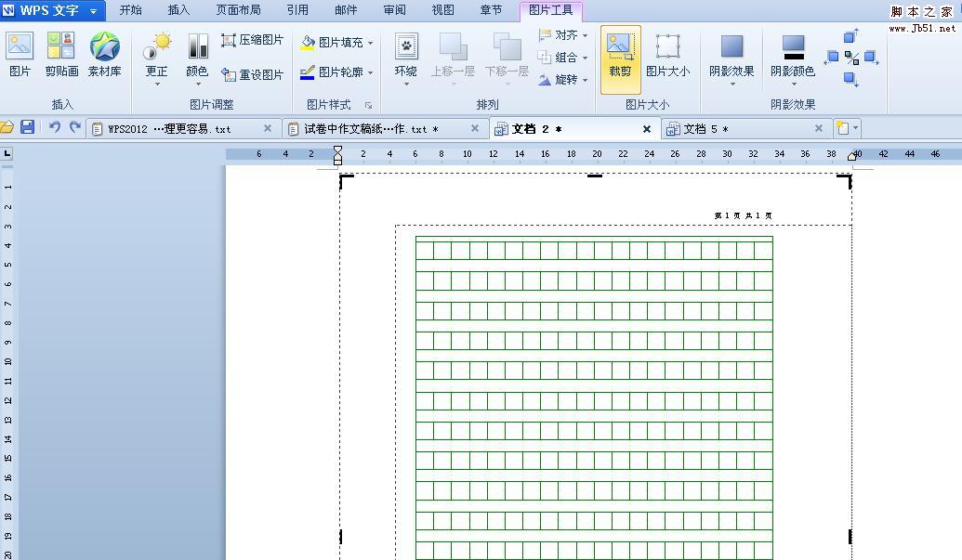Expand the 图片轮廓 dropdown arrow
Viewport: 962px width, 560px height.
(x=371, y=73)
